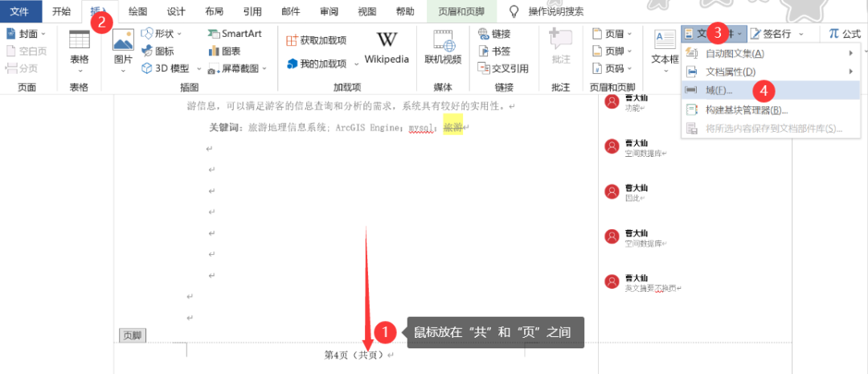Choose 域(F)... from the menu
The image size is (868, 374).
(x=771, y=90)
